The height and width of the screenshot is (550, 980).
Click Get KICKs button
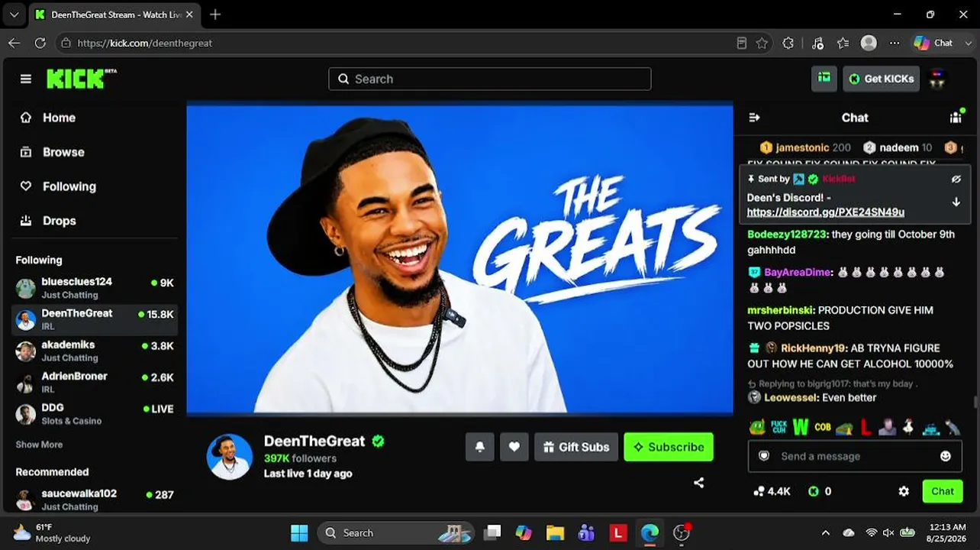tap(881, 79)
